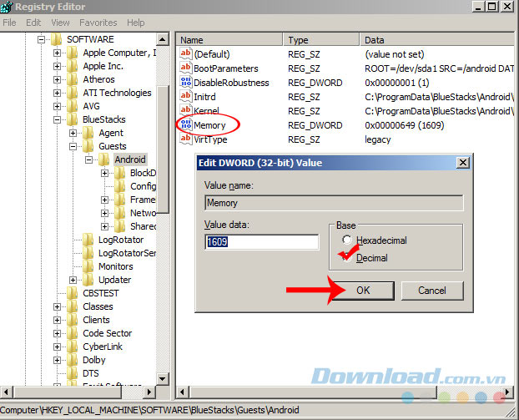The height and width of the screenshot is (420, 519).
Task: Click the tree pane scroll up arrow
Action: (162, 40)
